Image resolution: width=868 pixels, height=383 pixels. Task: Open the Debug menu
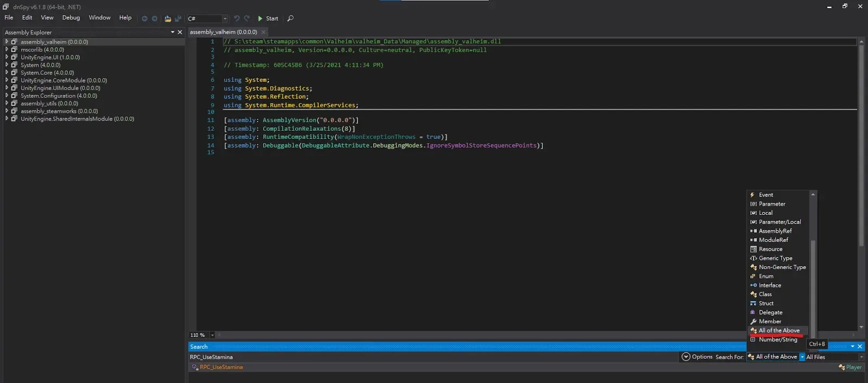71,18
